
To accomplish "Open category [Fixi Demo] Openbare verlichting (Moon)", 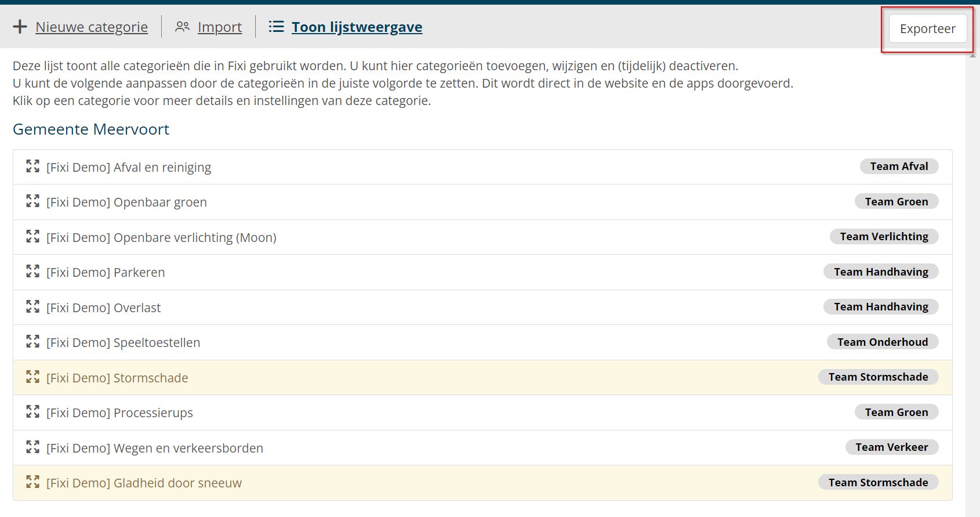I will (161, 237).
